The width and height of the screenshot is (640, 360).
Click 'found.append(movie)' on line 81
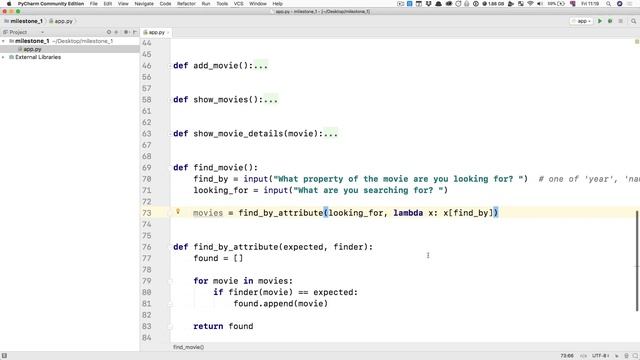point(281,304)
